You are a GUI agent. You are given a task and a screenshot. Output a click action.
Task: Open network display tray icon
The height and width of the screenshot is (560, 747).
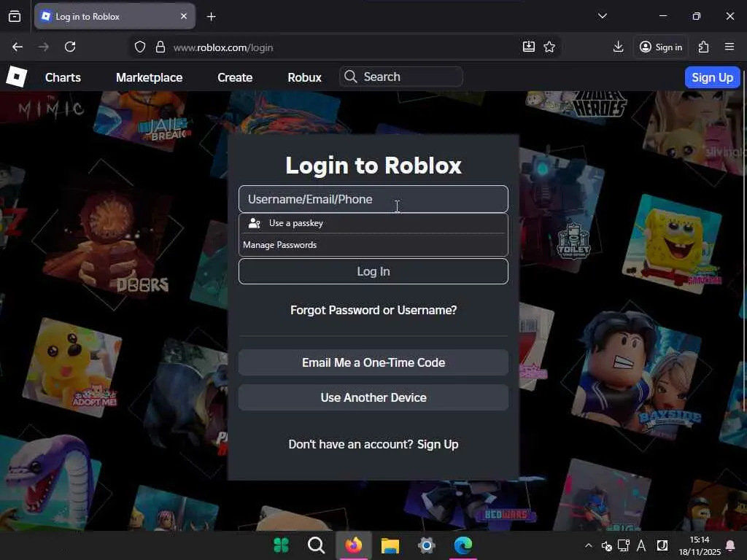pos(624,545)
